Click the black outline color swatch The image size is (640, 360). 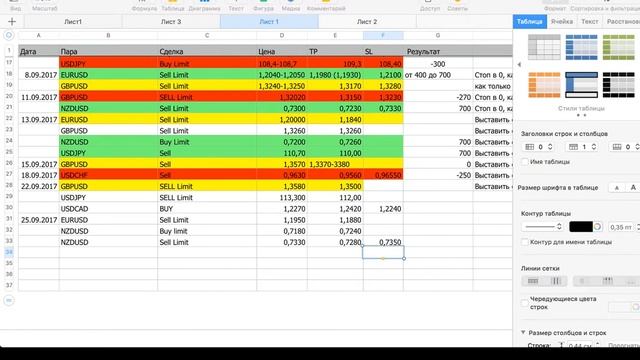(x=581, y=227)
